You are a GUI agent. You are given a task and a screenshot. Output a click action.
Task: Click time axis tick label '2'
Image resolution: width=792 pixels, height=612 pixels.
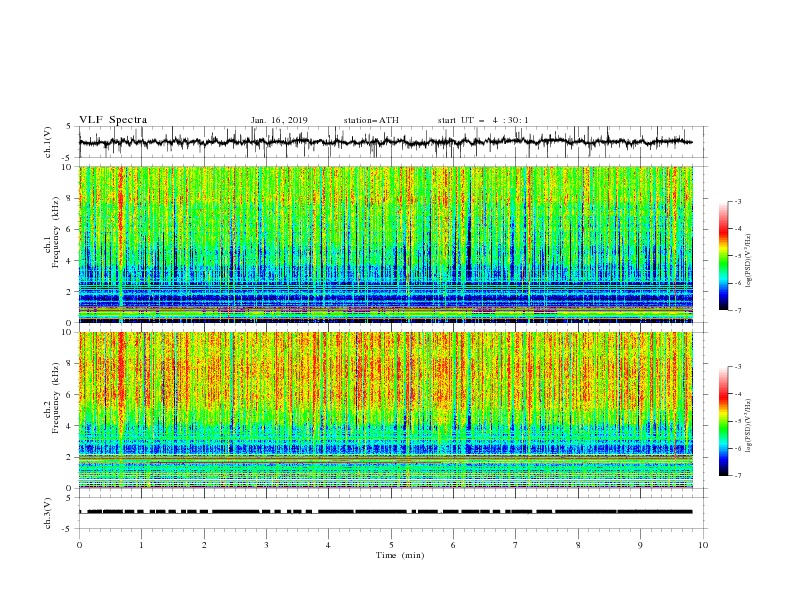click(204, 545)
